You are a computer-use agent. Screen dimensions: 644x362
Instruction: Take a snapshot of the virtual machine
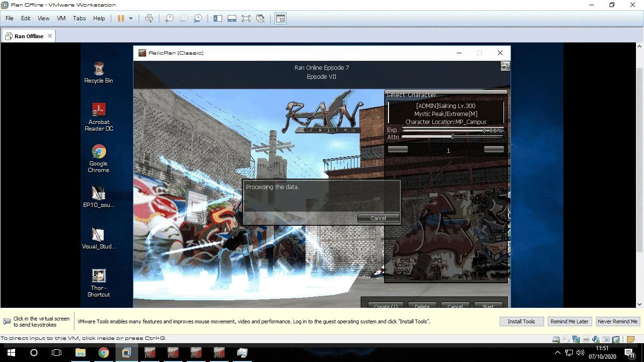point(169,18)
